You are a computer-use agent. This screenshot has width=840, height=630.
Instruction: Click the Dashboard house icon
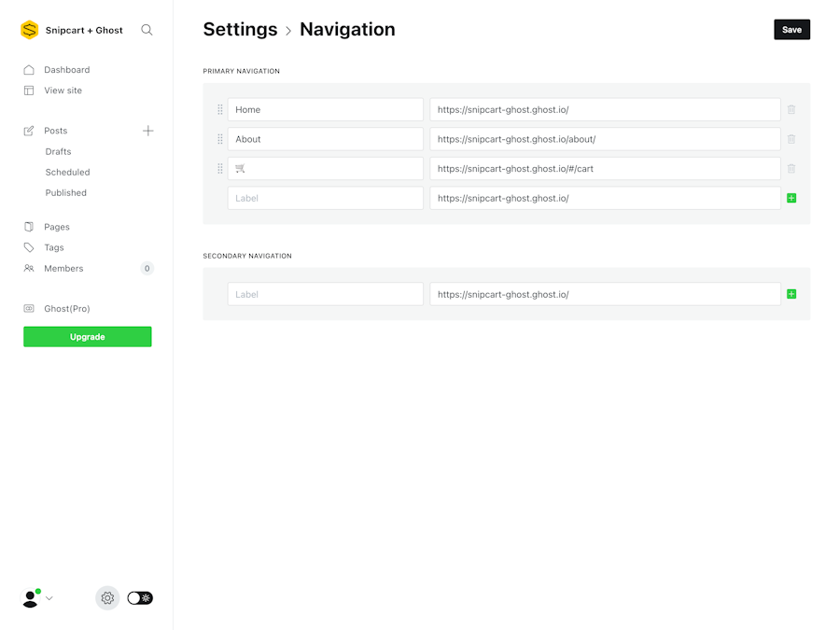click(x=29, y=70)
